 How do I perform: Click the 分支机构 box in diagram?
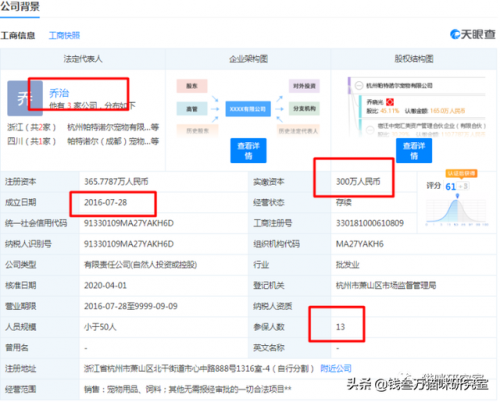coord(304,109)
